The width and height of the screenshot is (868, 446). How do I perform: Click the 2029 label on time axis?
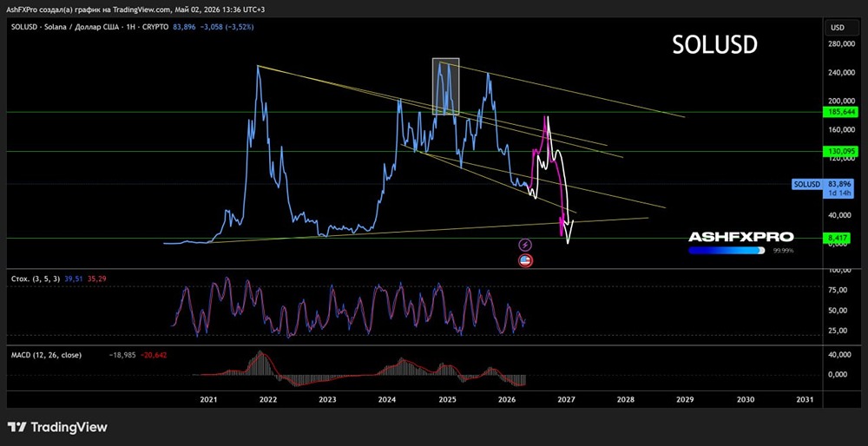[x=685, y=399]
